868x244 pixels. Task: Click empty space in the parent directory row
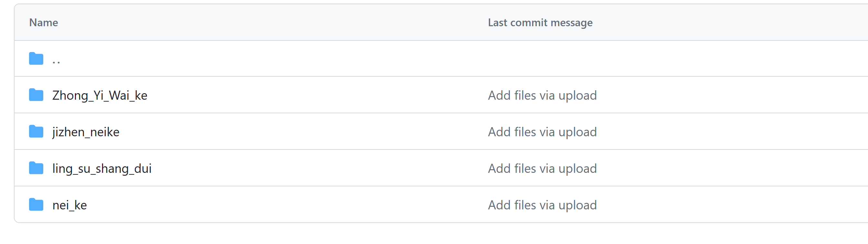click(x=438, y=59)
